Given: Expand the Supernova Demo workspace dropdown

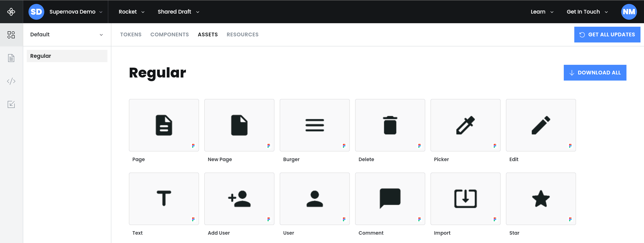Looking at the screenshot, I should 76,12.
